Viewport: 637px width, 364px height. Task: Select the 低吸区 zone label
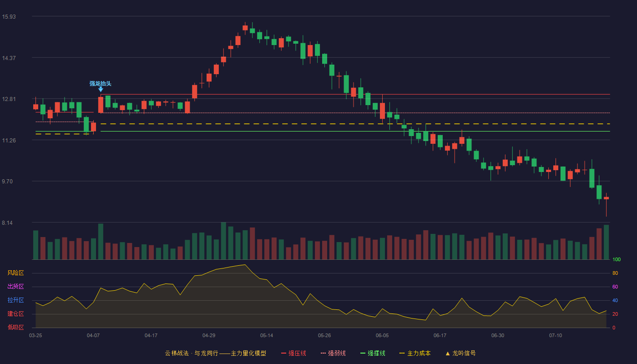point(15,327)
